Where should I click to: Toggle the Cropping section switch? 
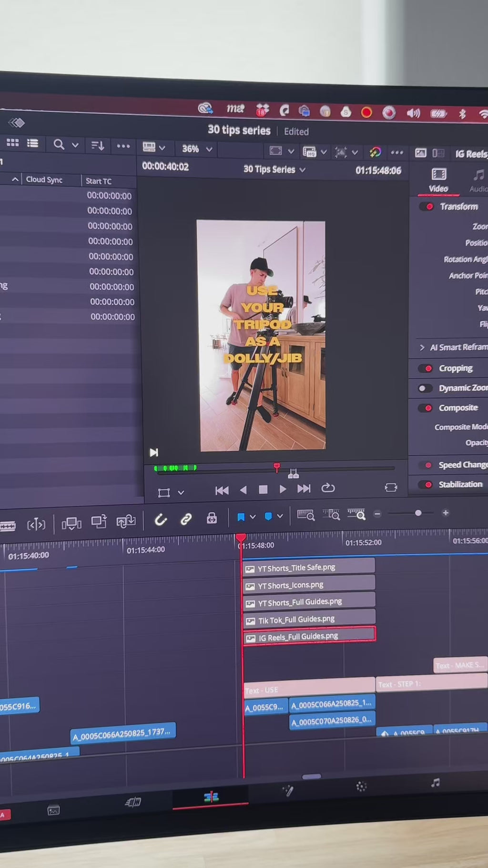pos(425,369)
